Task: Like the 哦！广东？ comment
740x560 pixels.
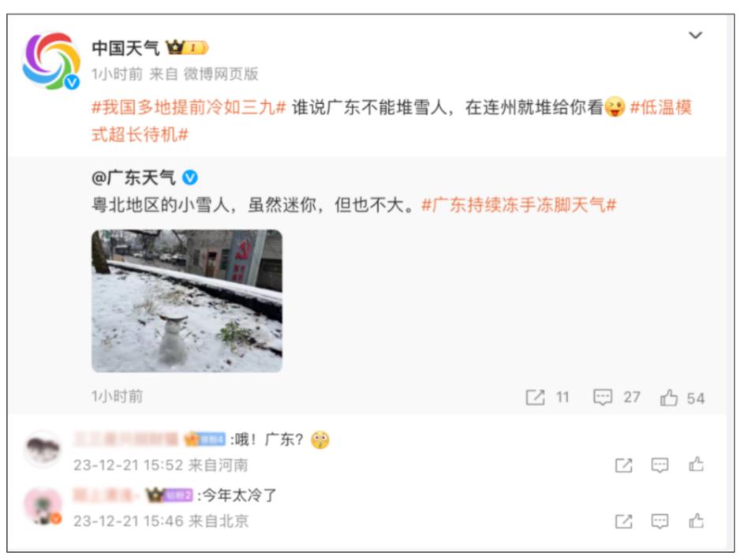Action: 696,465
